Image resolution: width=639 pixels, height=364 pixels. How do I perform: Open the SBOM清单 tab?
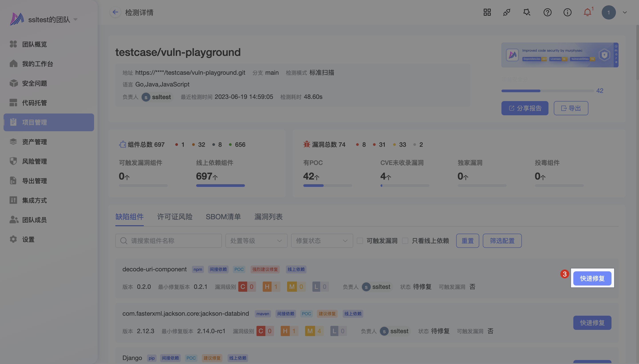pos(223,217)
